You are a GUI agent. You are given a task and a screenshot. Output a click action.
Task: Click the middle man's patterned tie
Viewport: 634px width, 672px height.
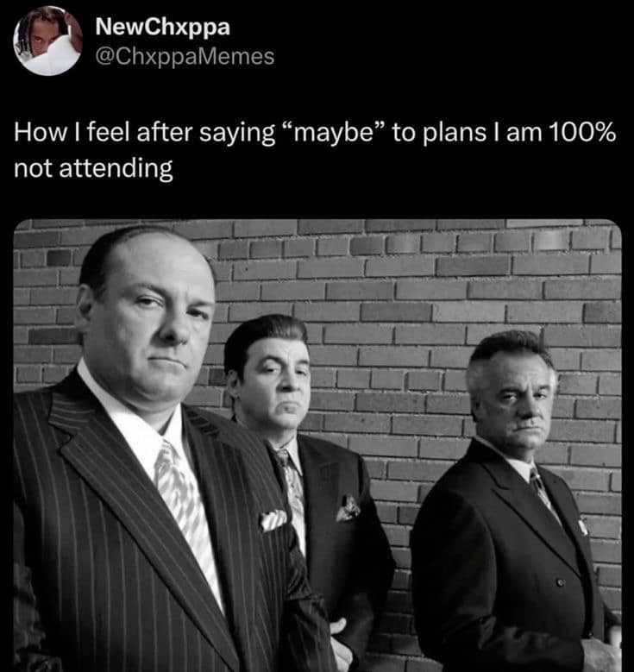[x=293, y=492]
